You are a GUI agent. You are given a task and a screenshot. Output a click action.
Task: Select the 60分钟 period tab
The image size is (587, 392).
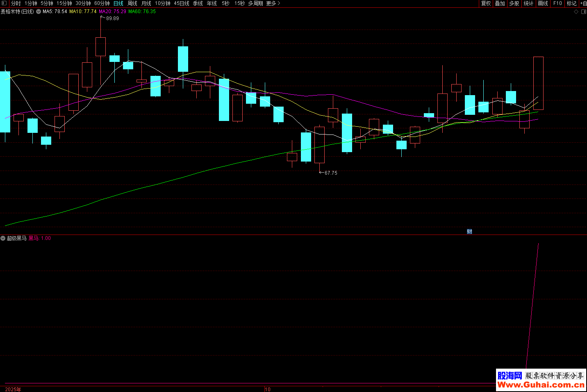102,3
